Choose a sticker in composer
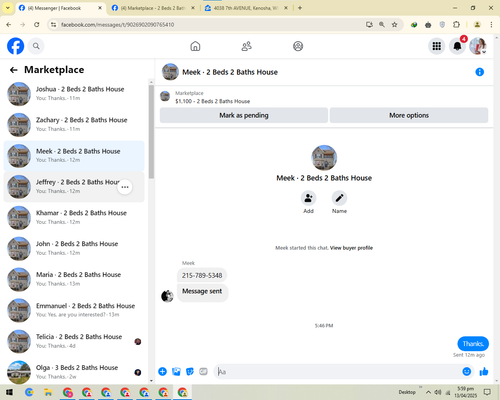This screenshot has width=500, height=400. (190, 371)
